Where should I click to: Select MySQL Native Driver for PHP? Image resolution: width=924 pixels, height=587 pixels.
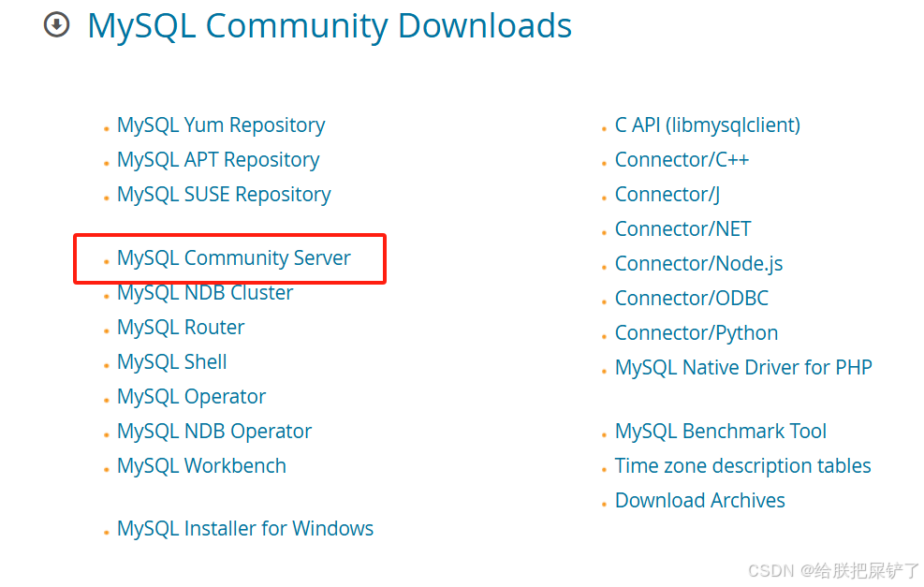pos(743,368)
